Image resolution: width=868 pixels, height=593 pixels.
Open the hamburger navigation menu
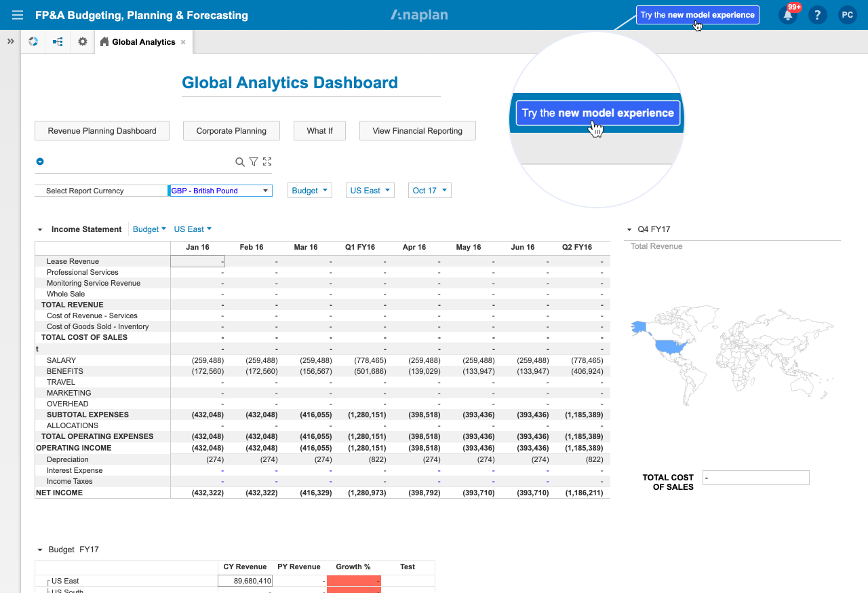pos(18,15)
